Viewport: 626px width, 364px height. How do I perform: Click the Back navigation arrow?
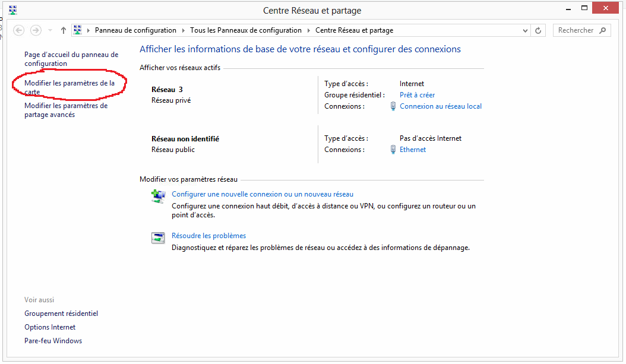[x=19, y=30]
